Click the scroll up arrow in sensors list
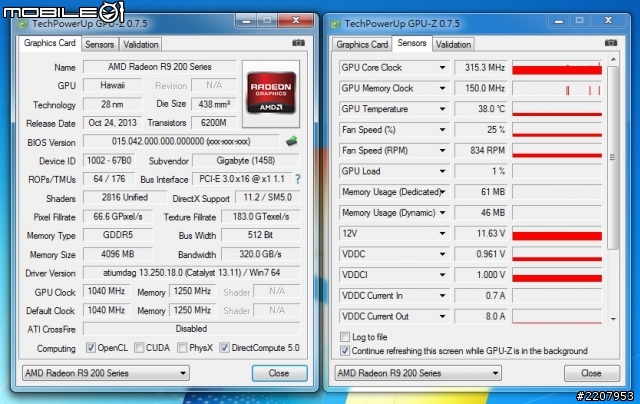The image size is (640, 404). click(x=613, y=60)
